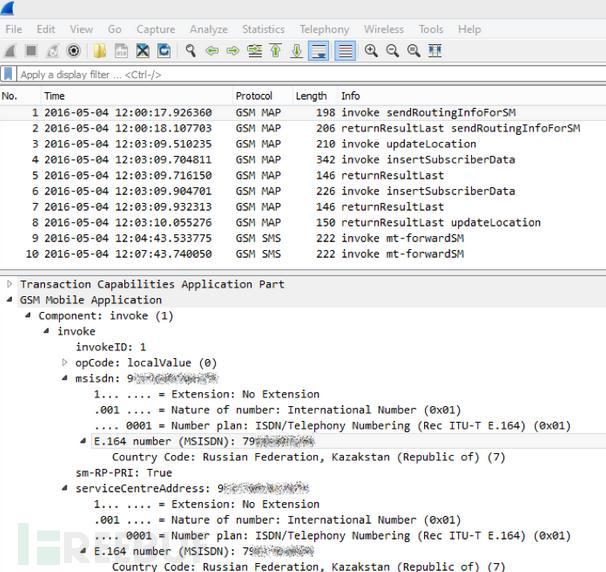Open the Statistics menu
Viewport: 606px width, 572px height.
coord(263,29)
